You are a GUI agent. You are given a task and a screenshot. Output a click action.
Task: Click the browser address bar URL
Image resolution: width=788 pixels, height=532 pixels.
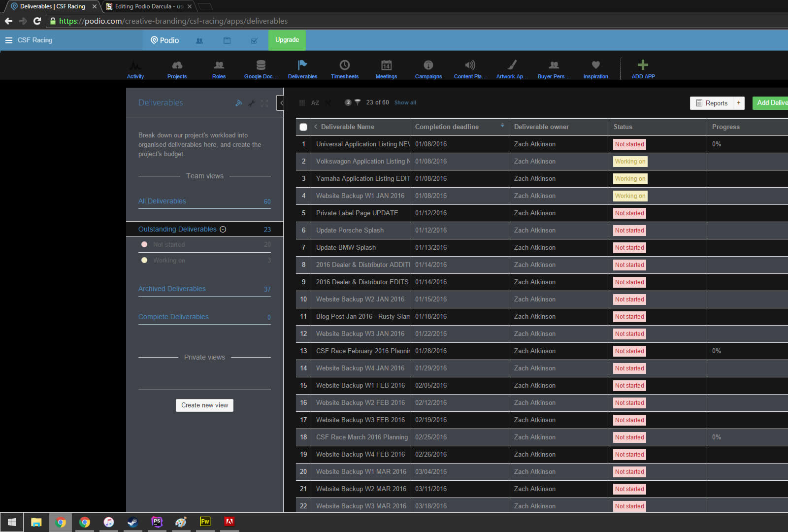173,21
